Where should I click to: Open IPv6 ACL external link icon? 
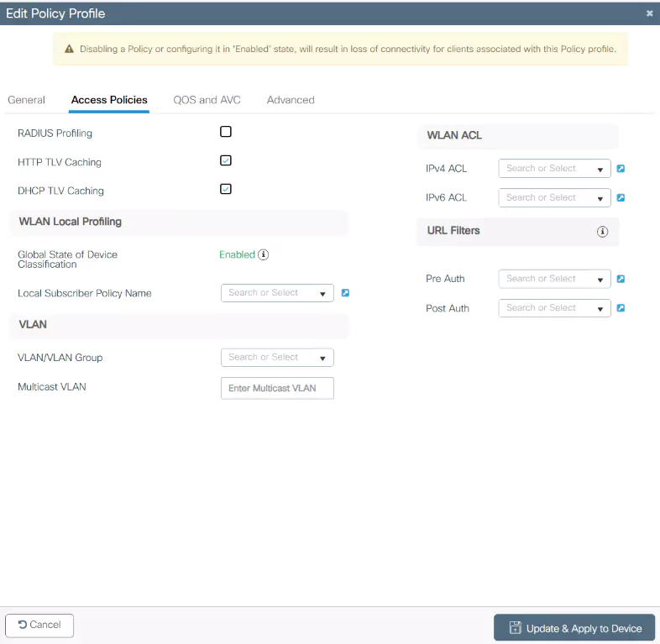point(621,198)
